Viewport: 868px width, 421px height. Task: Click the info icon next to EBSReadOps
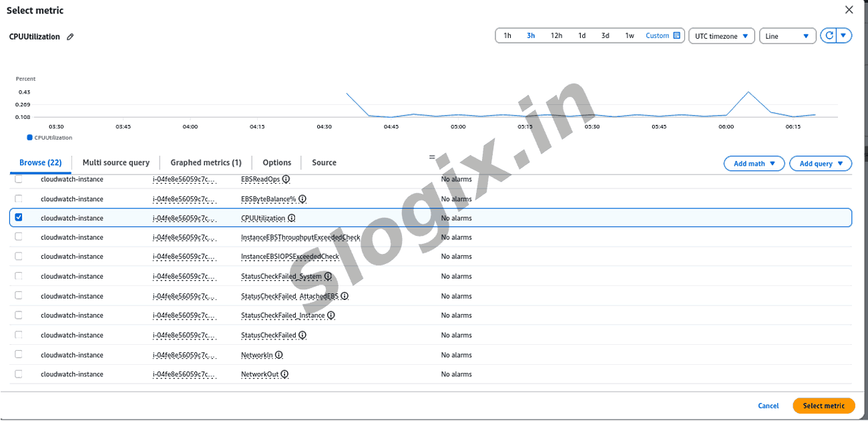286,180
